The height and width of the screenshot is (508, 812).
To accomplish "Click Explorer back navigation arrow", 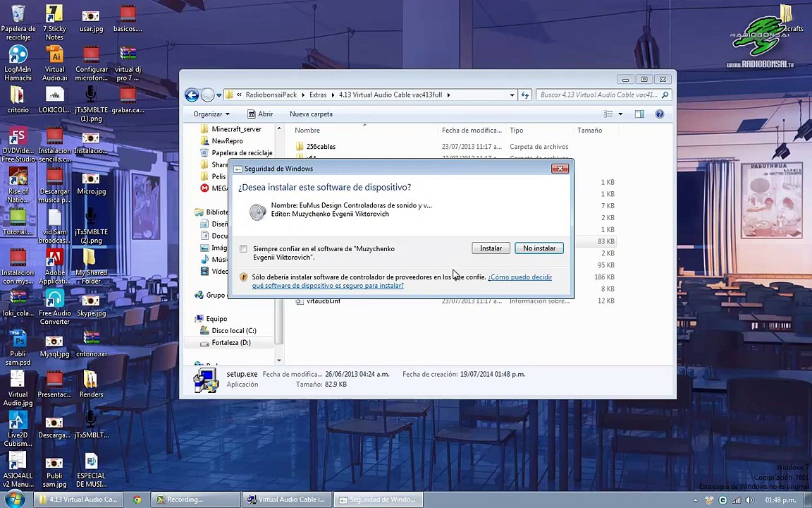I will click(192, 95).
